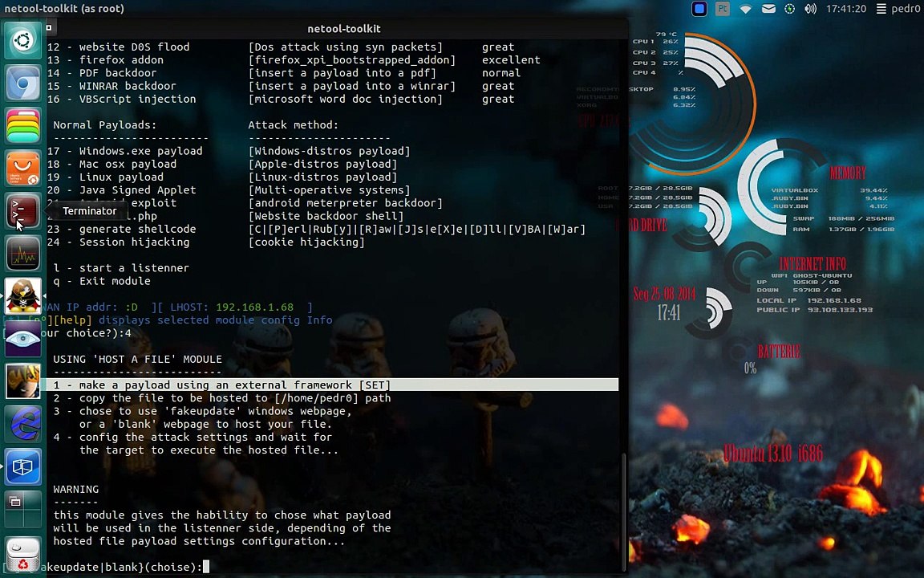Open the eye icon application in dock
The width and height of the screenshot is (924, 578).
tap(23, 339)
